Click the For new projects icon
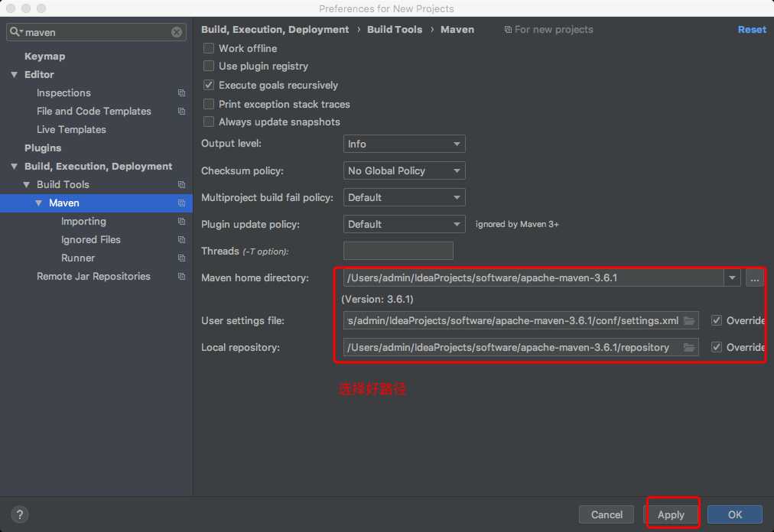 click(508, 30)
